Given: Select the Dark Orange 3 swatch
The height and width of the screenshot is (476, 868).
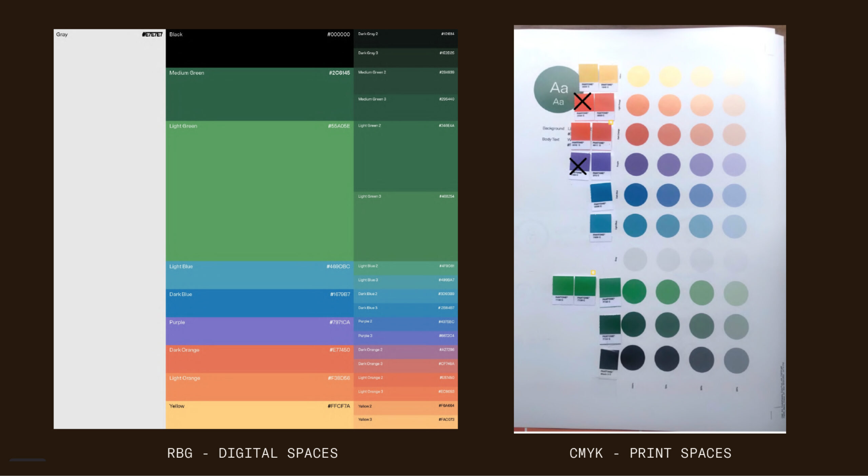Looking at the screenshot, I should pyautogui.click(x=406, y=366).
